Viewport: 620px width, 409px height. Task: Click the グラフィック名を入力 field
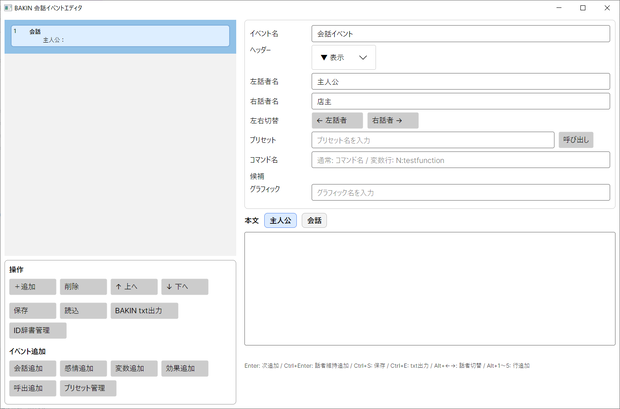click(461, 193)
